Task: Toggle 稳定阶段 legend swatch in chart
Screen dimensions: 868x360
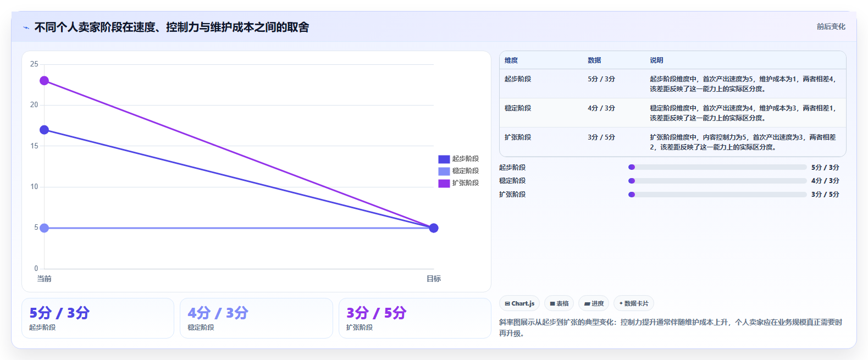Action: (x=444, y=171)
